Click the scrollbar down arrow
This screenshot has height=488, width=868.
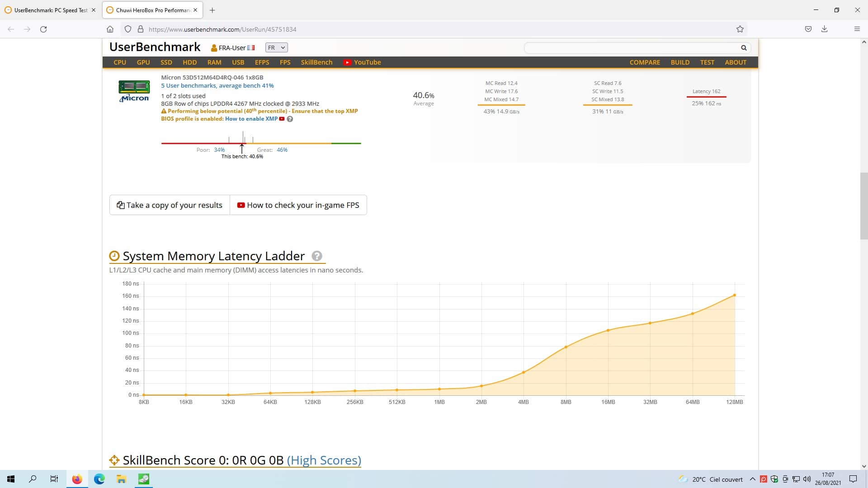864,466
